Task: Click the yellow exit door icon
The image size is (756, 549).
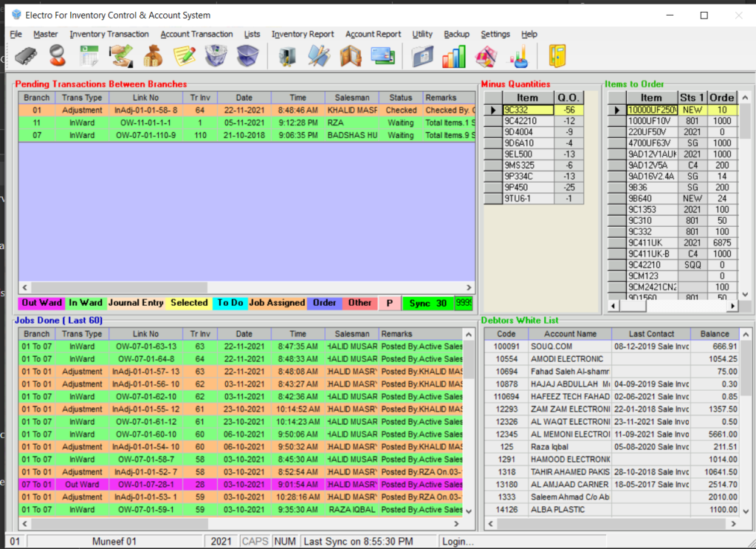Action: [557, 56]
